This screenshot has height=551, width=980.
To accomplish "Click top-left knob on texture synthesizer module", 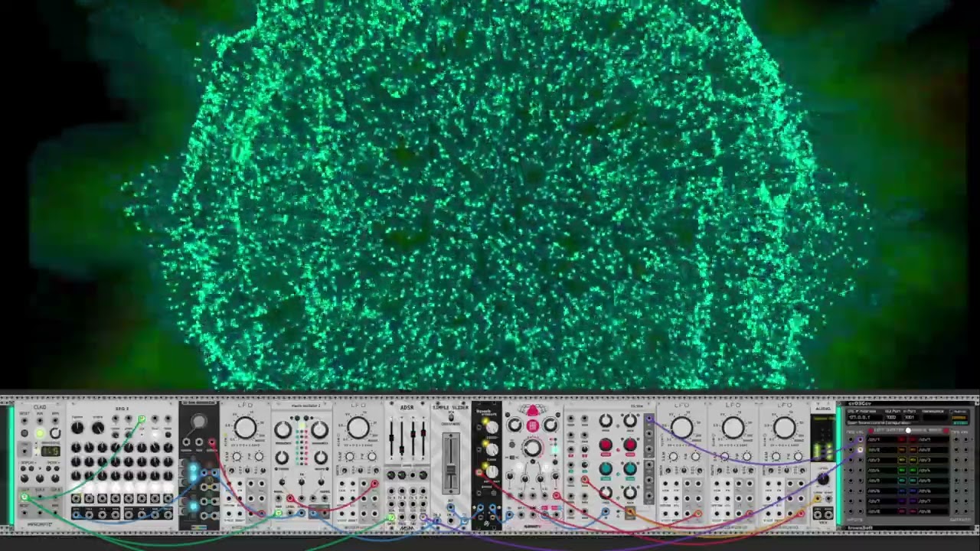I will (514, 425).
